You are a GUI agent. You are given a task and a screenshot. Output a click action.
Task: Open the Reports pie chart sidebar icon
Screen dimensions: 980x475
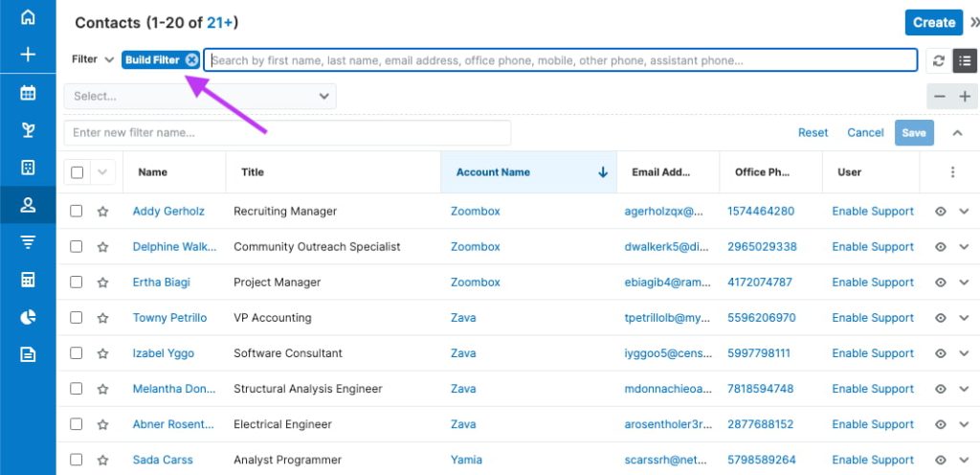[x=28, y=318]
